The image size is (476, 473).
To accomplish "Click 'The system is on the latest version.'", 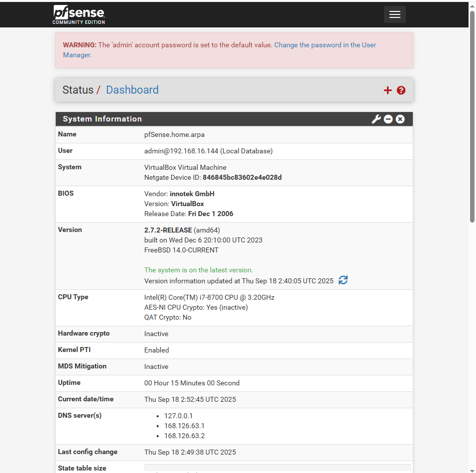I will coord(198,270).
